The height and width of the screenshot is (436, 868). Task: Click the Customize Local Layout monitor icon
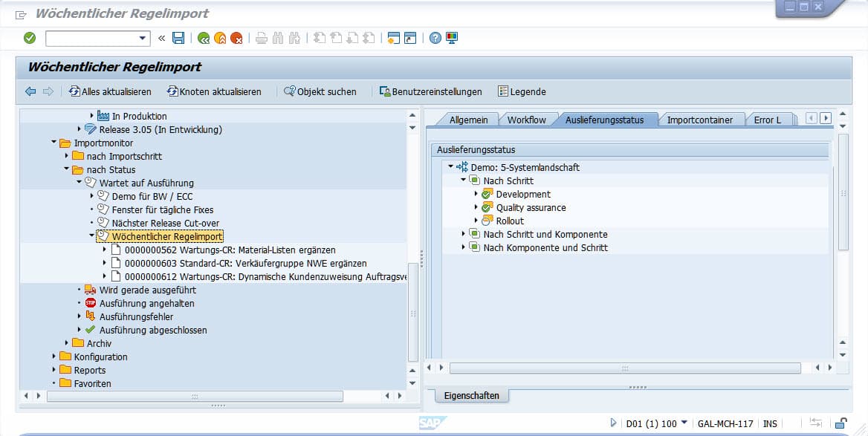(x=452, y=37)
